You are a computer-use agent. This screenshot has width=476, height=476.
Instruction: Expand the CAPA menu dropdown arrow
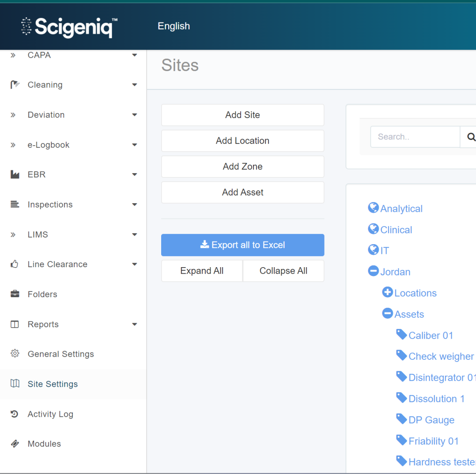click(x=134, y=55)
